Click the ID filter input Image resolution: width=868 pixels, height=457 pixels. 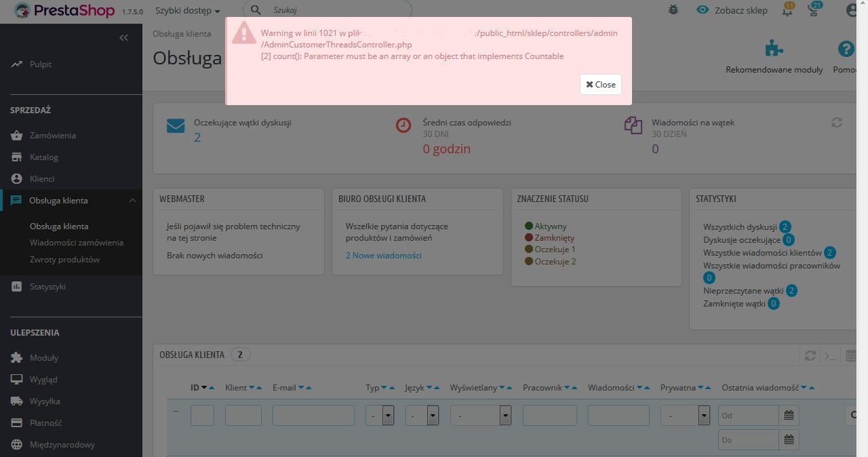tap(202, 415)
